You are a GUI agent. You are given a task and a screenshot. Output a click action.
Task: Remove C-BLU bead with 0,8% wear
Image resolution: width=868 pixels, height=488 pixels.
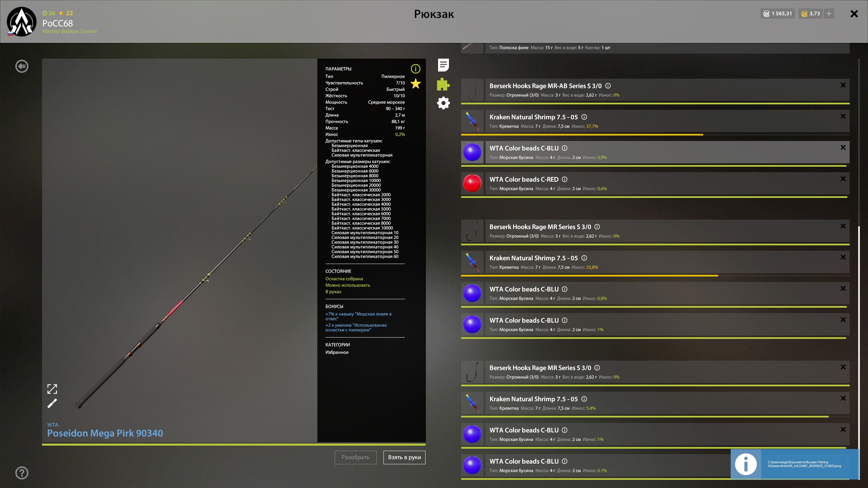tap(843, 289)
